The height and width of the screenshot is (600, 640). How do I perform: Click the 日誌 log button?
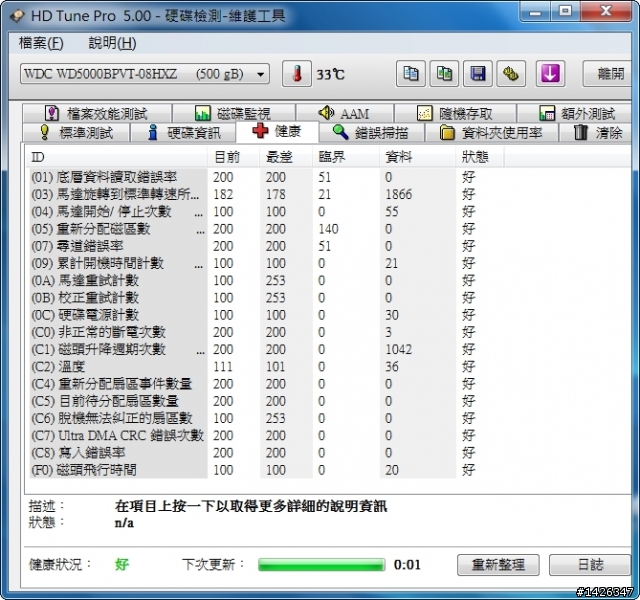click(590, 564)
